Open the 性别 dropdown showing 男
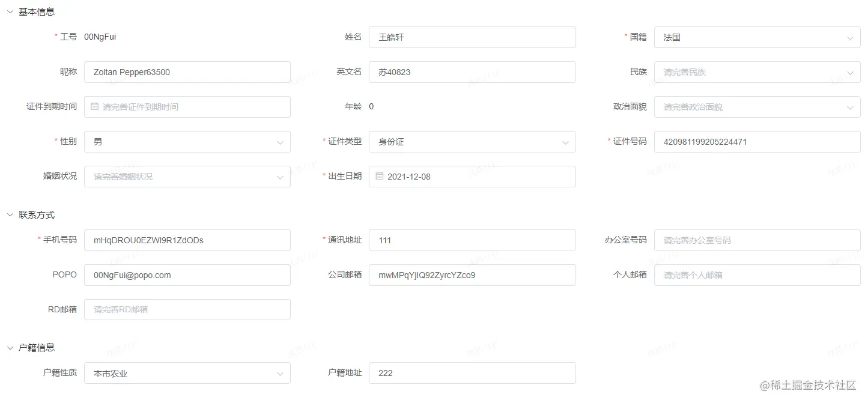The height and width of the screenshot is (403, 868). tap(187, 142)
